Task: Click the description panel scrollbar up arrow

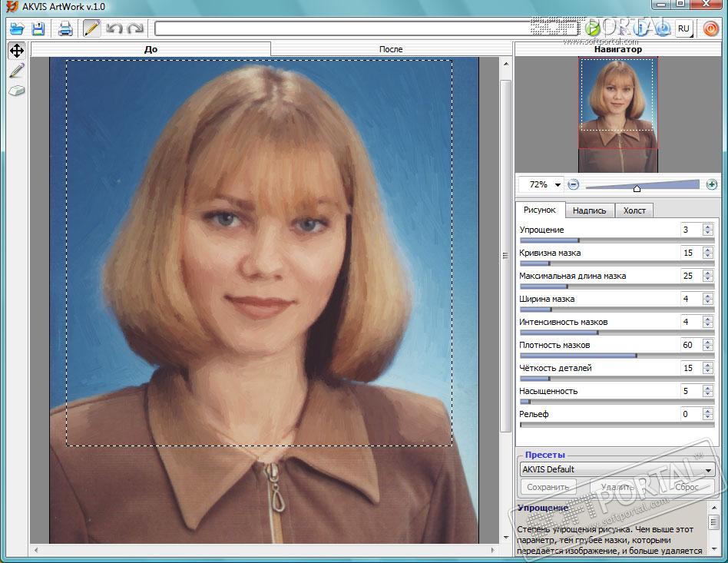Action: [x=714, y=508]
